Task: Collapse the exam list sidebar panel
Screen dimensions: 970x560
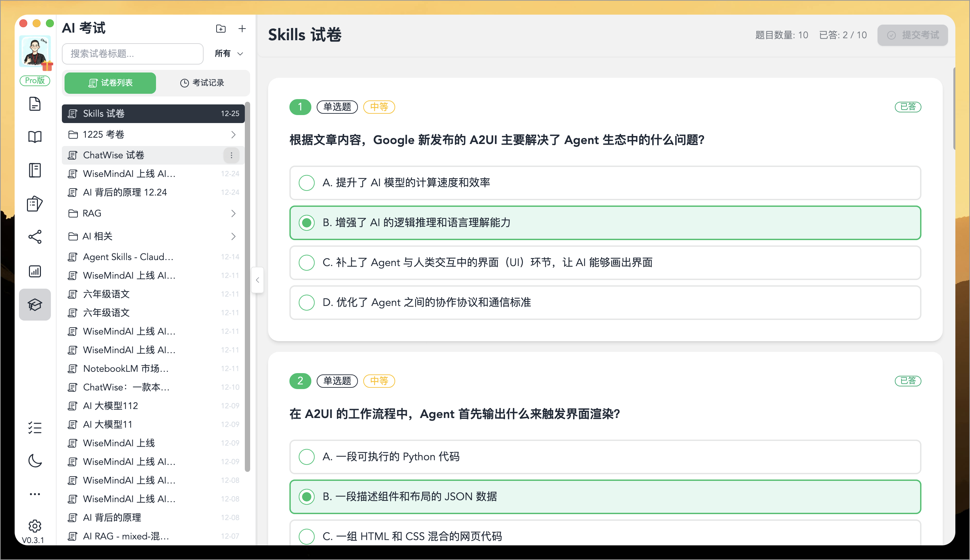Action: click(257, 280)
